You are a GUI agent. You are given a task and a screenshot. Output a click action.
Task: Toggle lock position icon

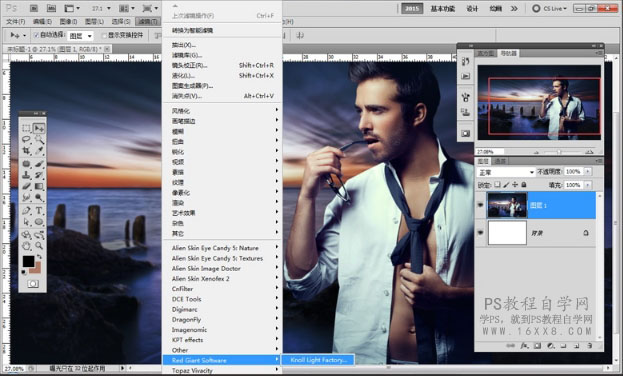[x=515, y=185]
